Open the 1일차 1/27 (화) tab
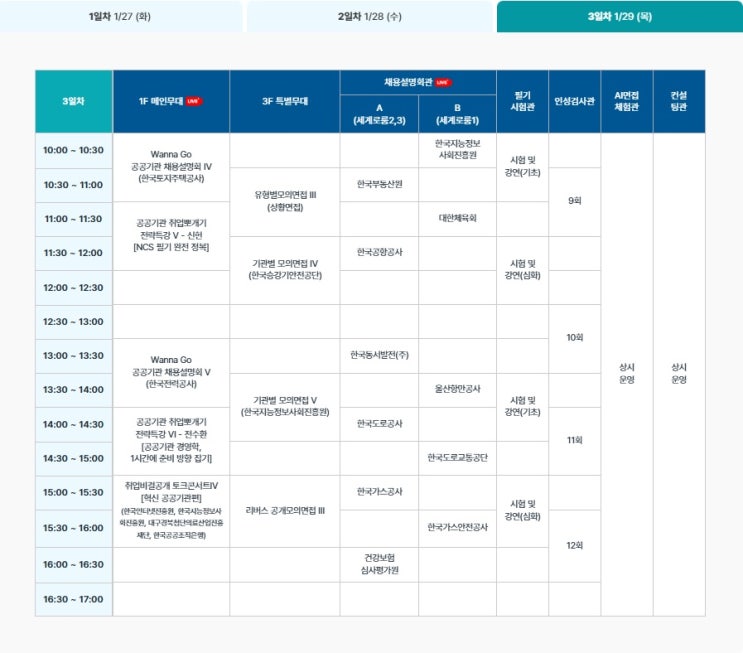The image size is (743, 653). 120,16
